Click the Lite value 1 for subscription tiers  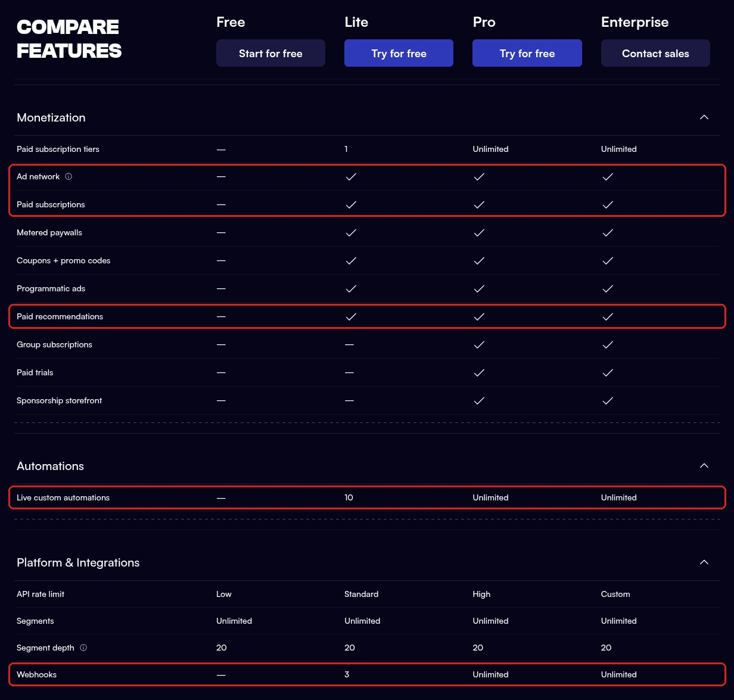346,149
